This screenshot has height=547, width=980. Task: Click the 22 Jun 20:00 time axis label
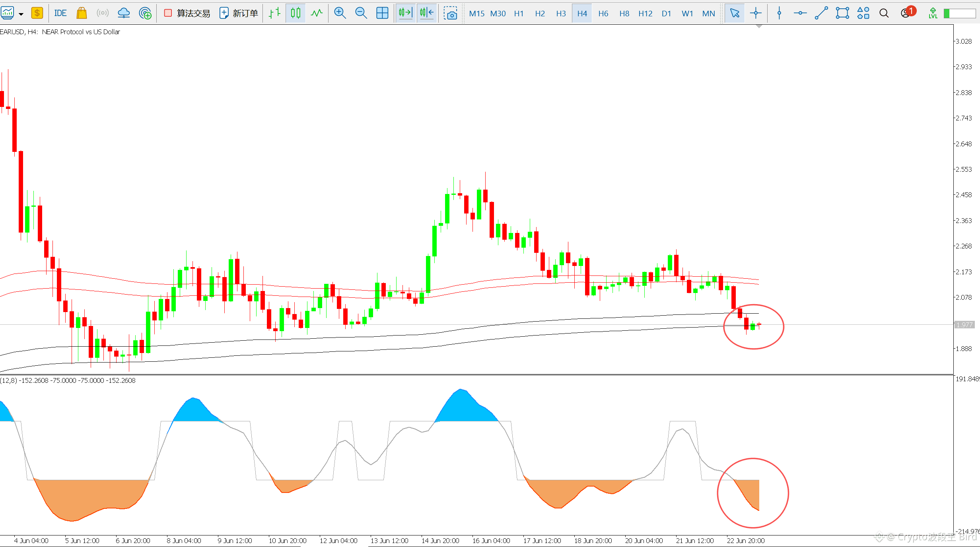pyautogui.click(x=746, y=541)
